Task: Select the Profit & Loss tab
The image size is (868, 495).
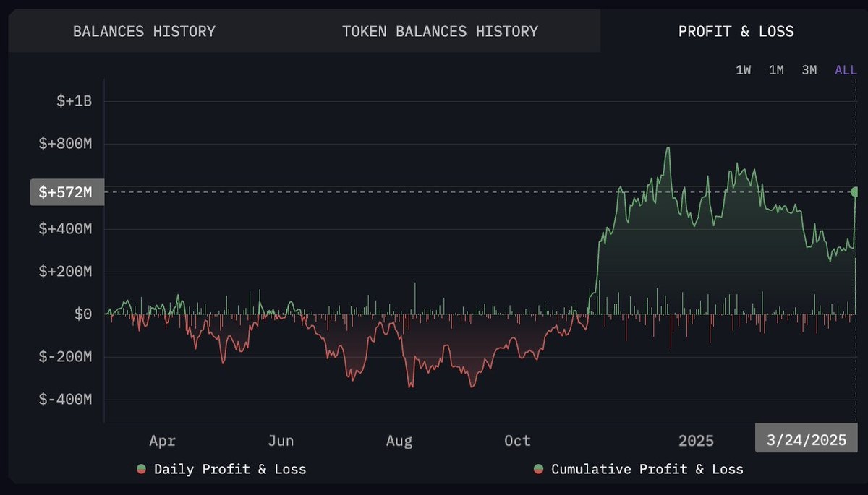Action: tap(736, 32)
